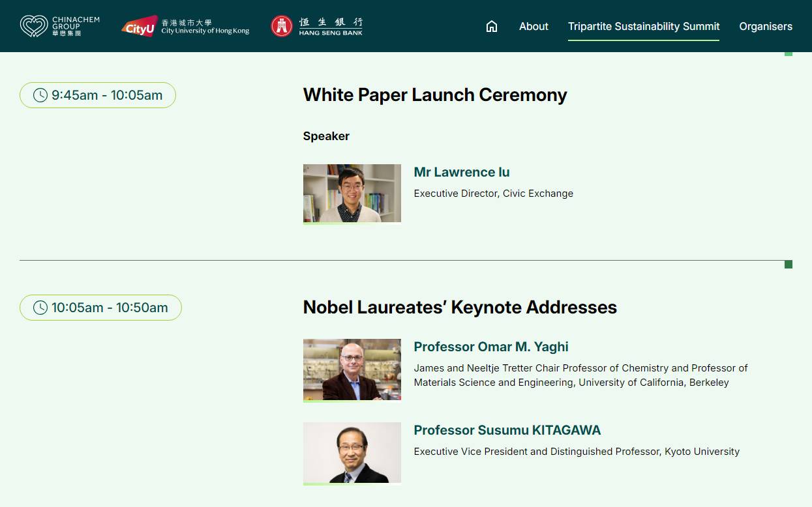Click the White Paper Launch Ceremony heading

click(435, 95)
